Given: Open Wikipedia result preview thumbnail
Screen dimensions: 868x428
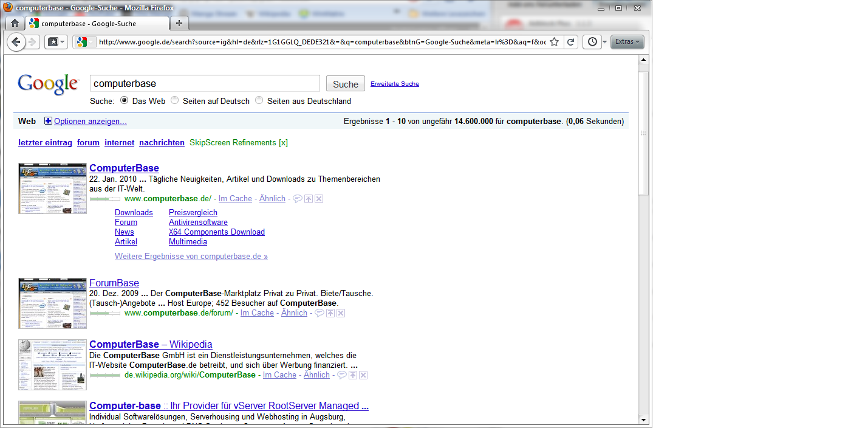Looking at the screenshot, I should (53, 365).
